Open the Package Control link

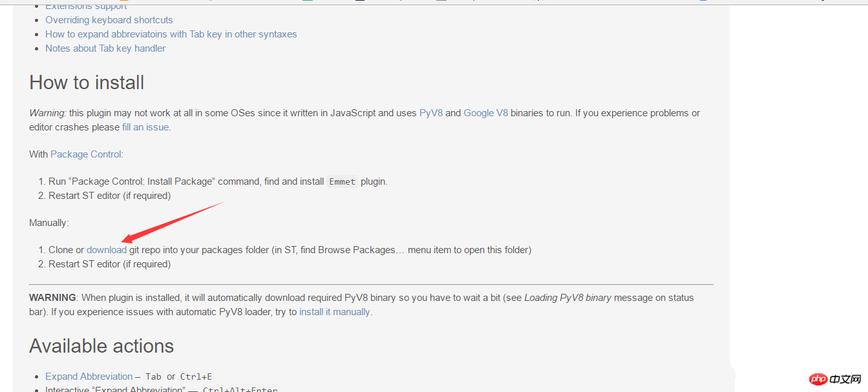[86, 154]
